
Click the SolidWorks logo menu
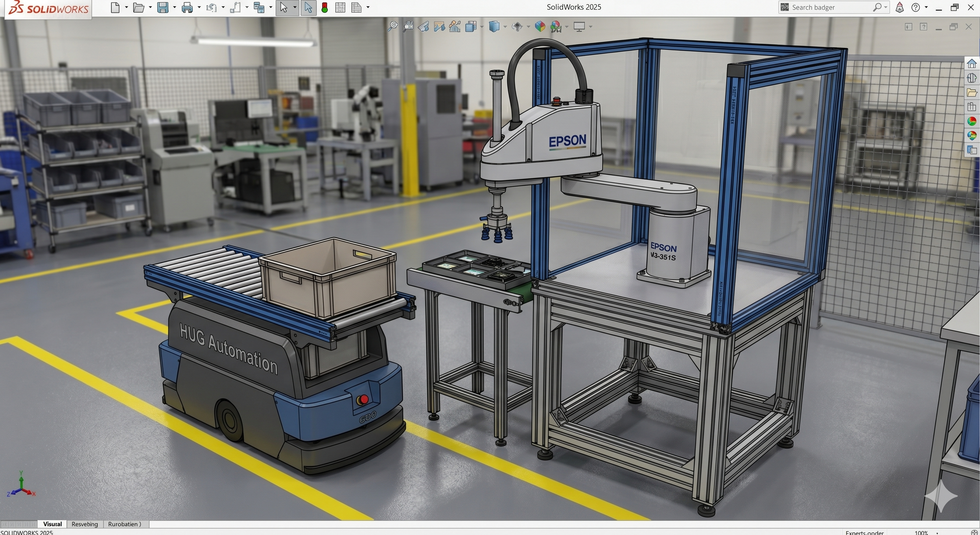click(x=48, y=8)
